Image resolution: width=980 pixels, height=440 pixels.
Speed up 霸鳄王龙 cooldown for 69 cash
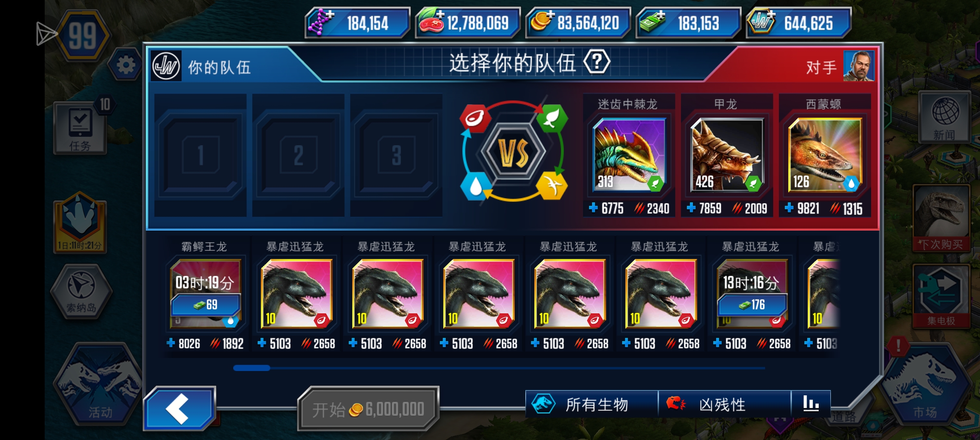(x=206, y=305)
